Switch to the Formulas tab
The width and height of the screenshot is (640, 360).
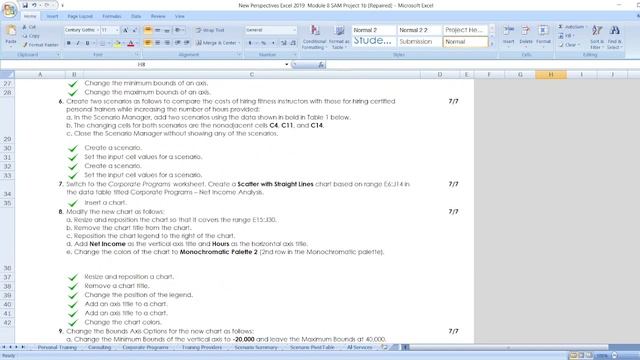pyautogui.click(x=112, y=16)
